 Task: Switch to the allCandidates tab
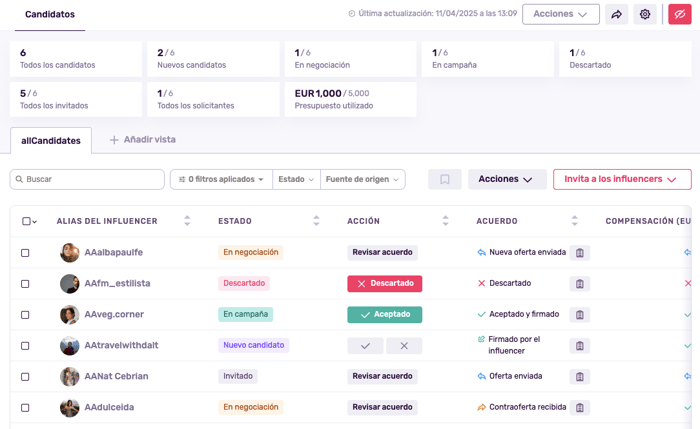coord(51,141)
